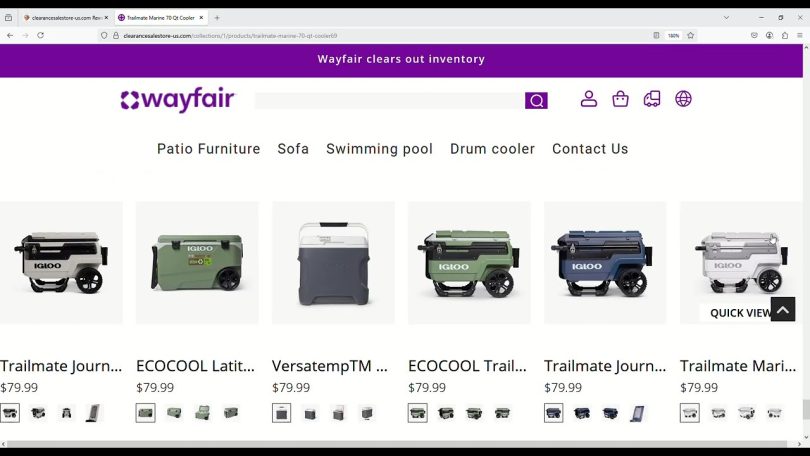Select the Trailmate Marine 70 Qt Cooler tab
This screenshot has height=456, width=810.
(160, 18)
